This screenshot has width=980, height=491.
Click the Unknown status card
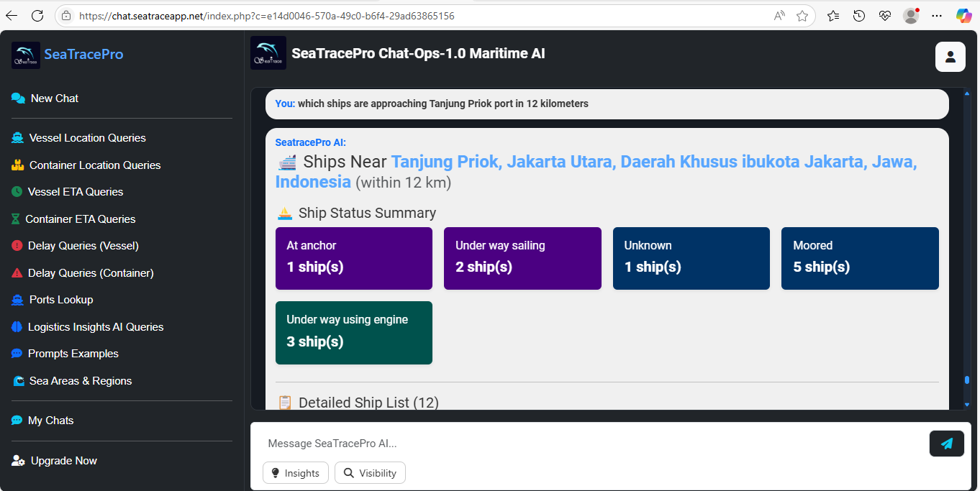click(x=691, y=259)
